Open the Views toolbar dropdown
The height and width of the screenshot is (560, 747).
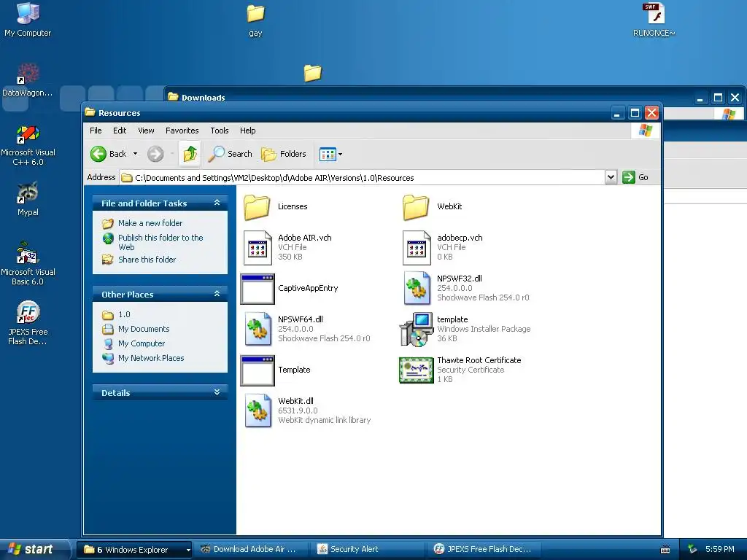[x=330, y=154]
